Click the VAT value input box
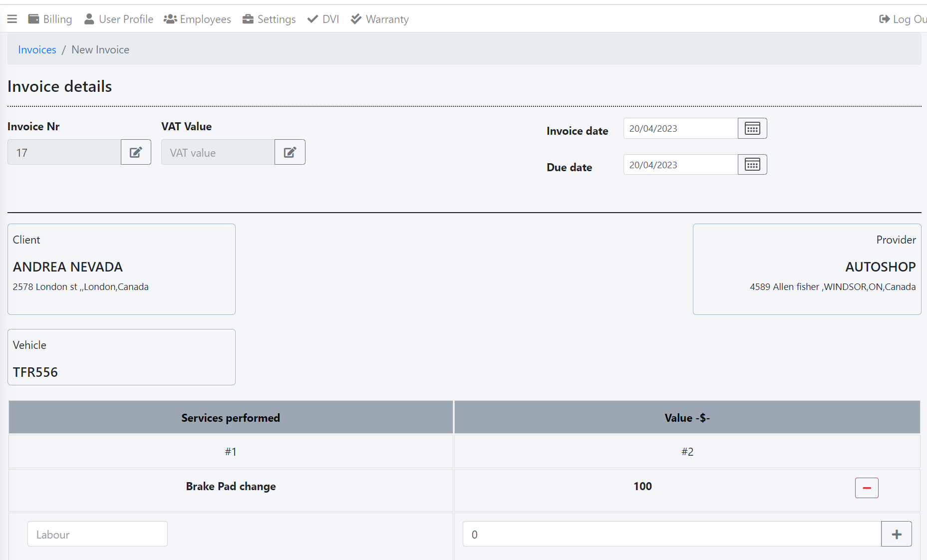This screenshot has height=560, width=927. (x=217, y=152)
